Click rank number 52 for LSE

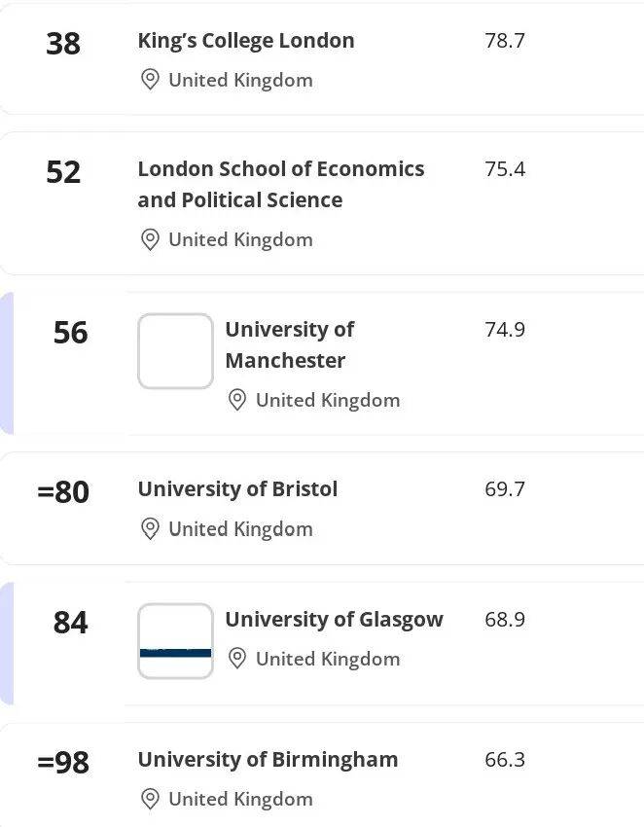click(63, 172)
